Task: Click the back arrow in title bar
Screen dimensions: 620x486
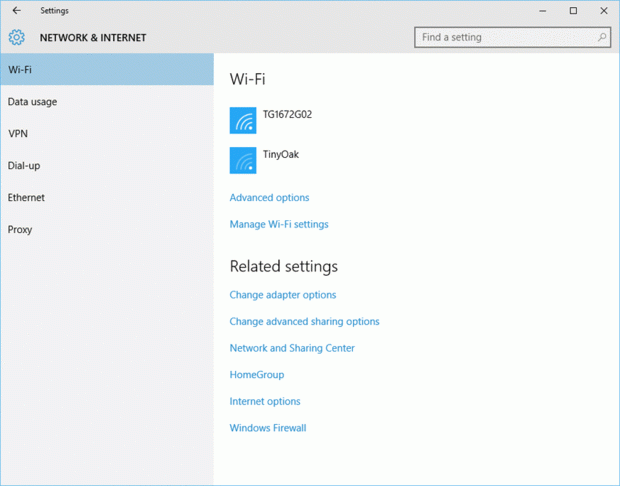Action: [16, 11]
